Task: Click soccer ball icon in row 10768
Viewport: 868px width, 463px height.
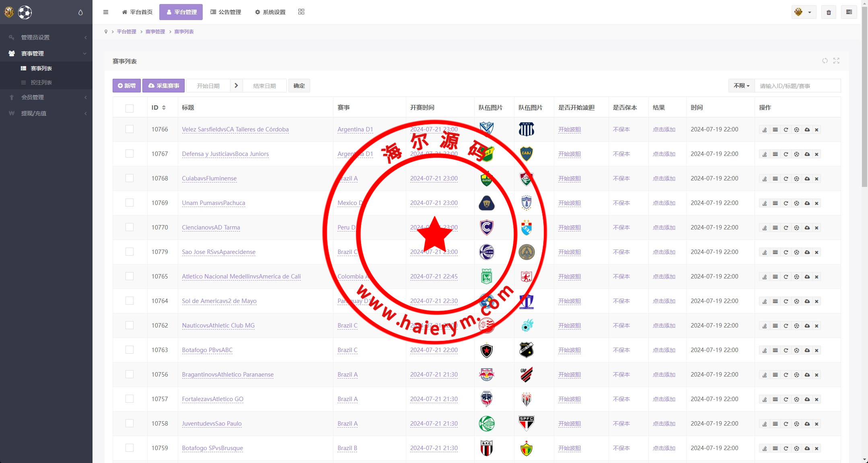Action: pyautogui.click(x=796, y=179)
